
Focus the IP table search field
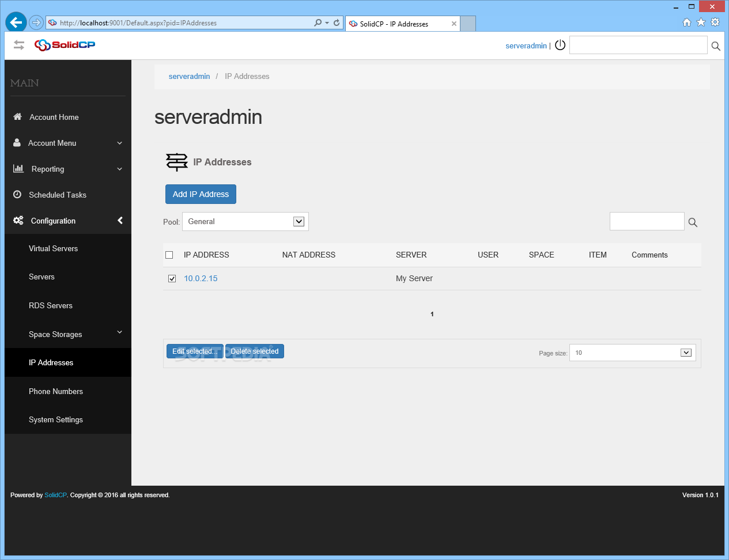point(647,221)
